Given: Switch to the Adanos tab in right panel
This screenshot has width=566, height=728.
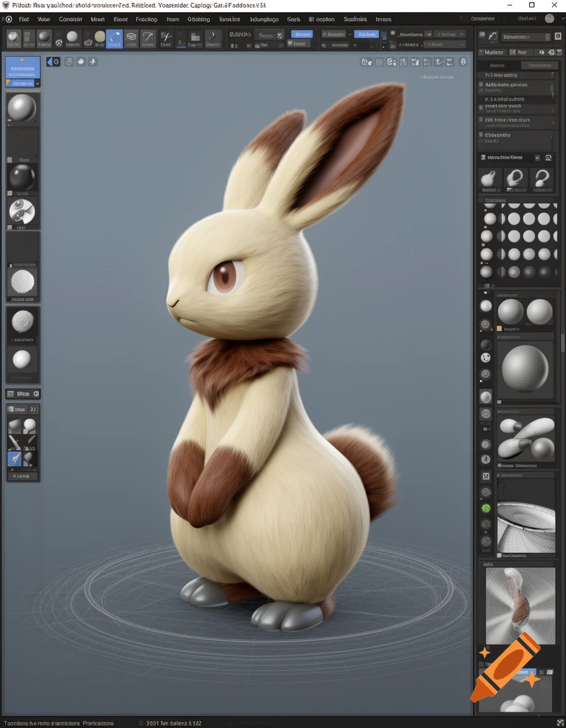Looking at the screenshot, I should tap(497, 66).
